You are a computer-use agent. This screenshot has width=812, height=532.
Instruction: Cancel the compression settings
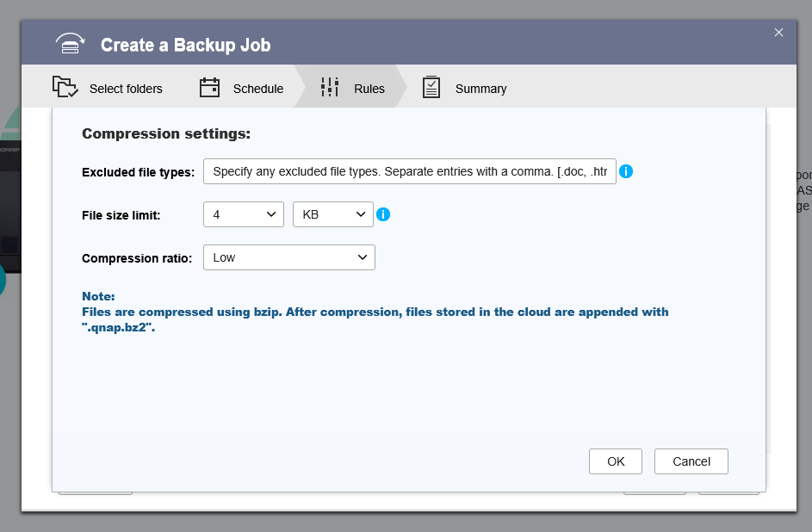[x=691, y=461]
